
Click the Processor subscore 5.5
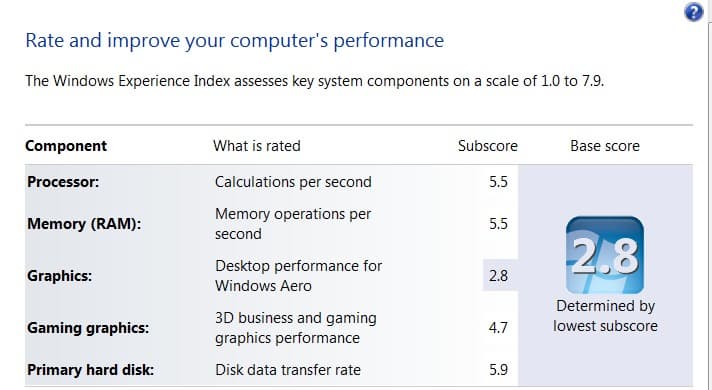498,182
